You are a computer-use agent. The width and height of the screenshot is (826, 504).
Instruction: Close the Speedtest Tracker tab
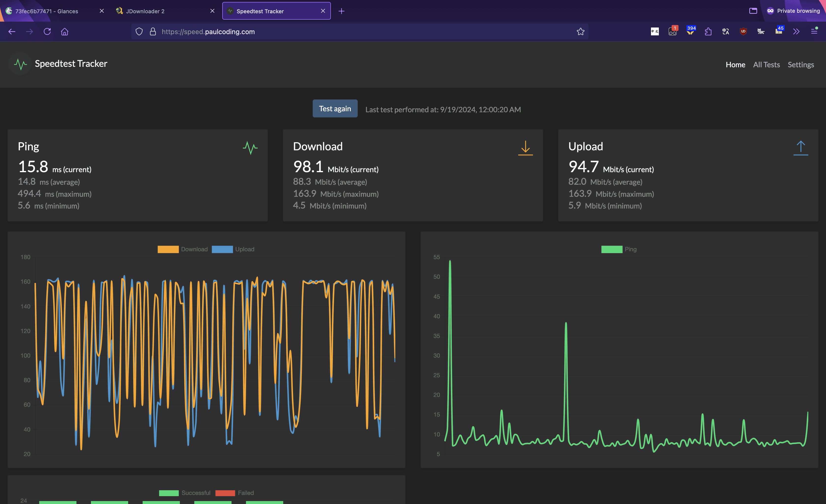(x=323, y=11)
